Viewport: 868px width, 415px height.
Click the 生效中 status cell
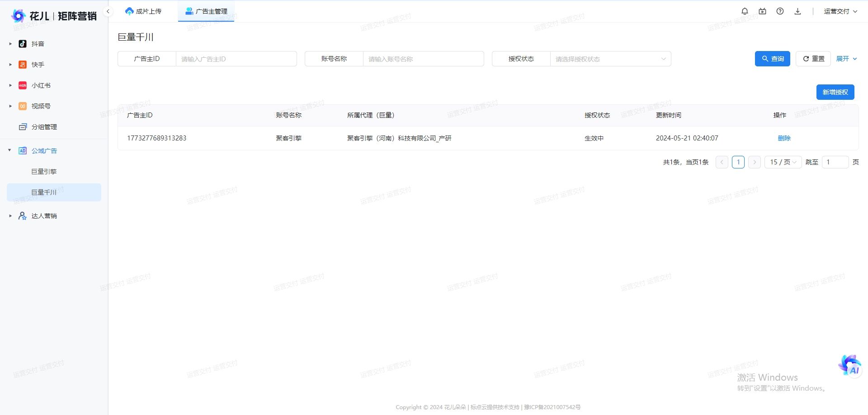coord(594,138)
